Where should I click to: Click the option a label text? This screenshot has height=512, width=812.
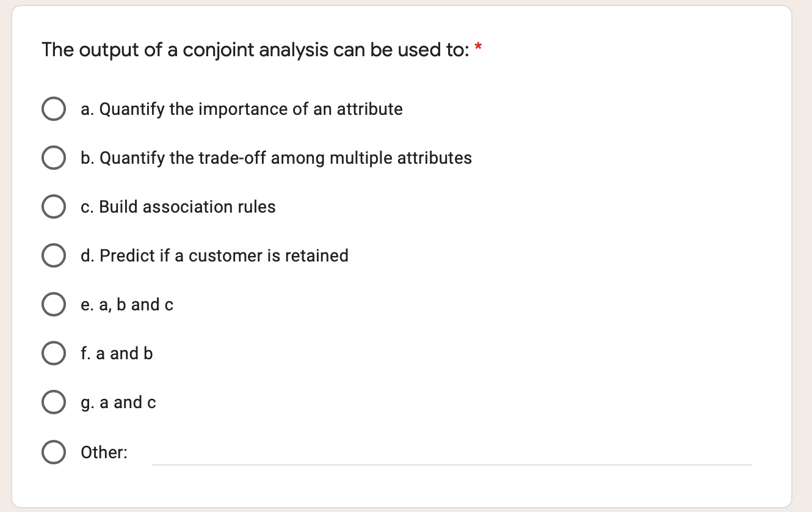tap(241, 109)
